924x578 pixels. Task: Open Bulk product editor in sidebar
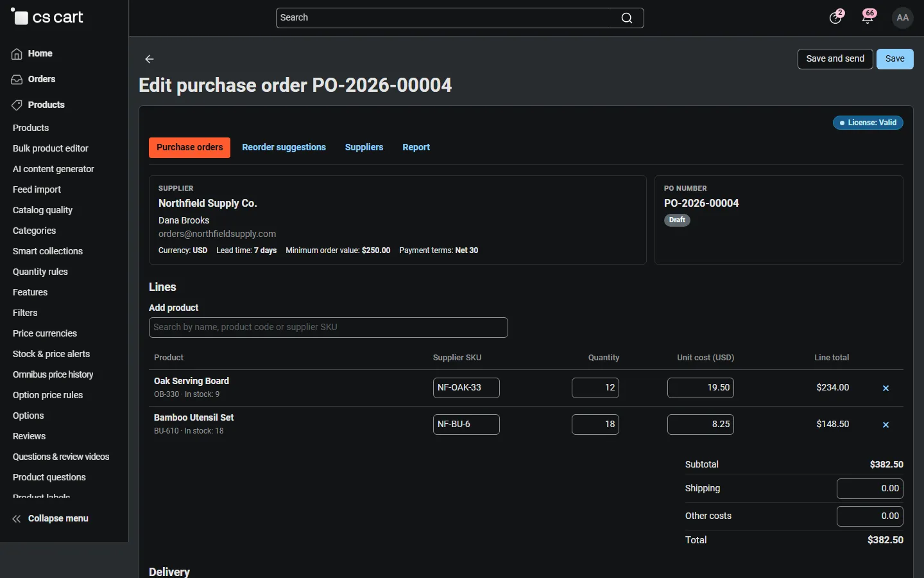pos(51,148)
